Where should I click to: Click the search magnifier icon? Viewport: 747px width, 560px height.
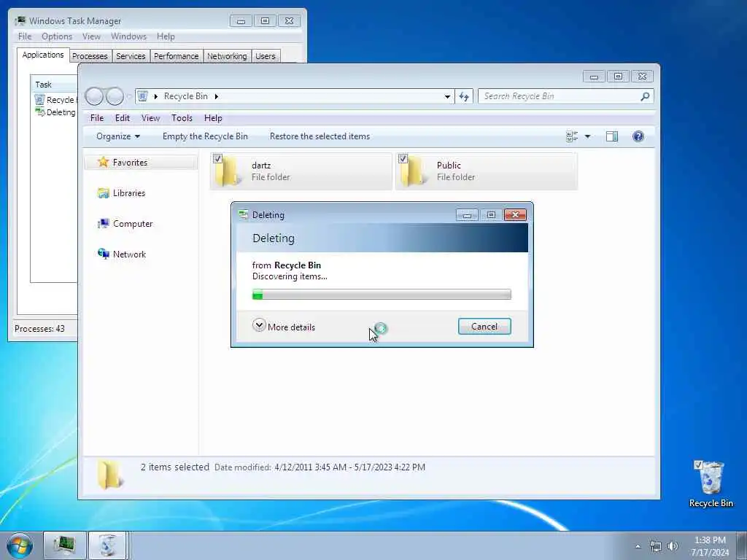(x=645, y=97)
